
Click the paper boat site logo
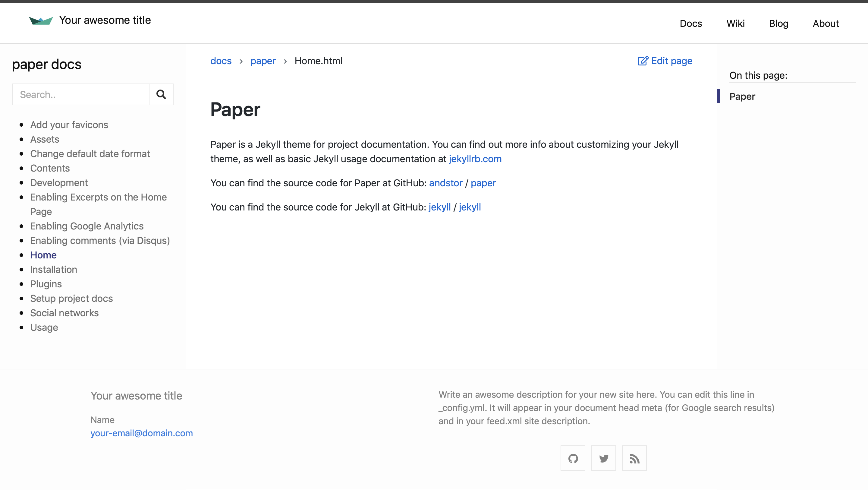(x=41, y=21)
